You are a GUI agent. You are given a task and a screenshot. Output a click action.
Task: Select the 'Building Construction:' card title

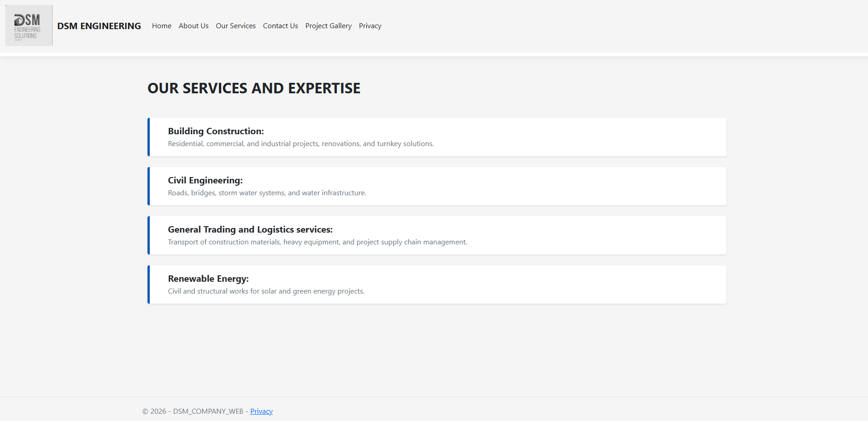click(x=216, y=131)
